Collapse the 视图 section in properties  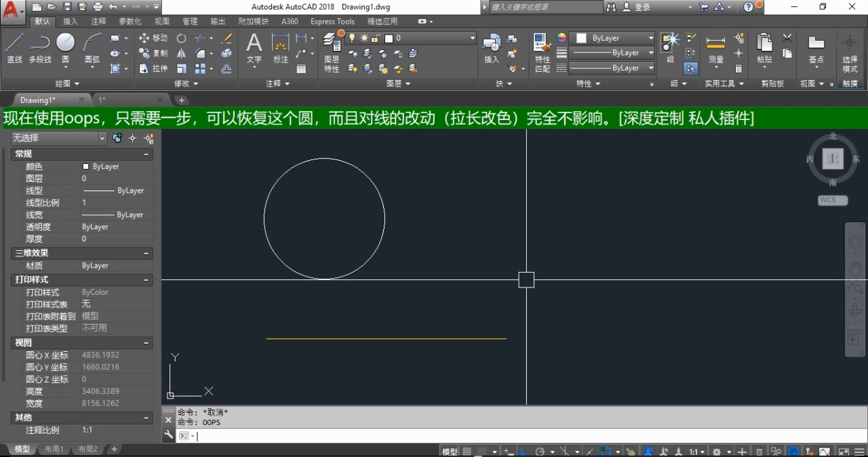click(x=146, y=343)
